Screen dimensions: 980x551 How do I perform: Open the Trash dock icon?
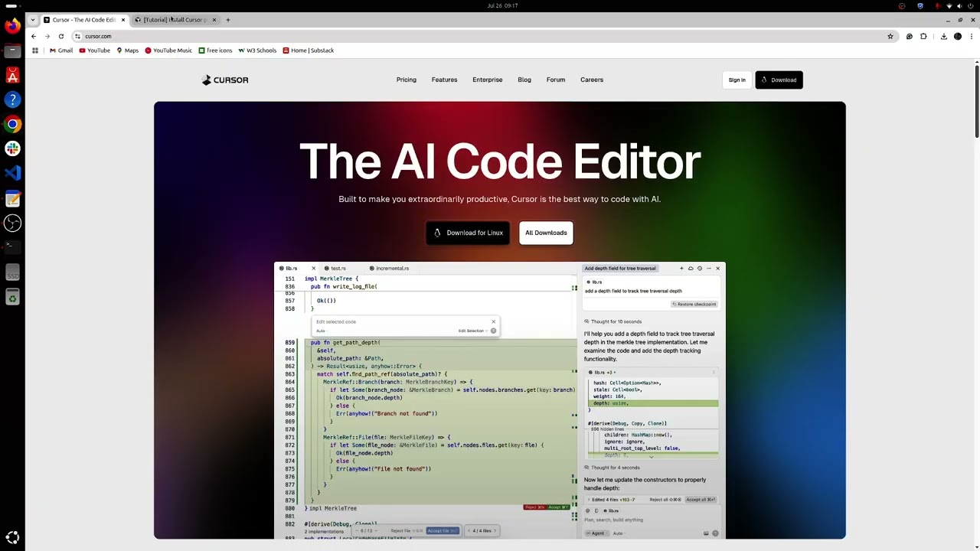[x=12, y=297]
